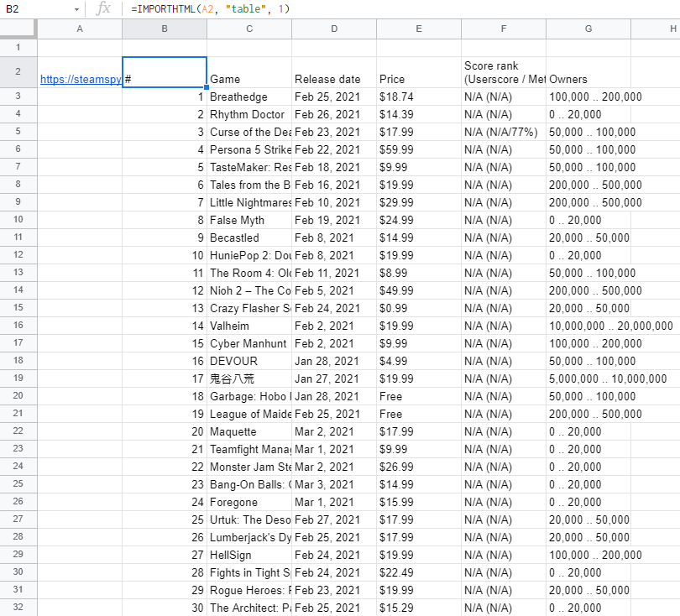The width and height of the screenshot is (680, 616).
Task: Click the '$18.74' price cell
Action: point(419,97)
